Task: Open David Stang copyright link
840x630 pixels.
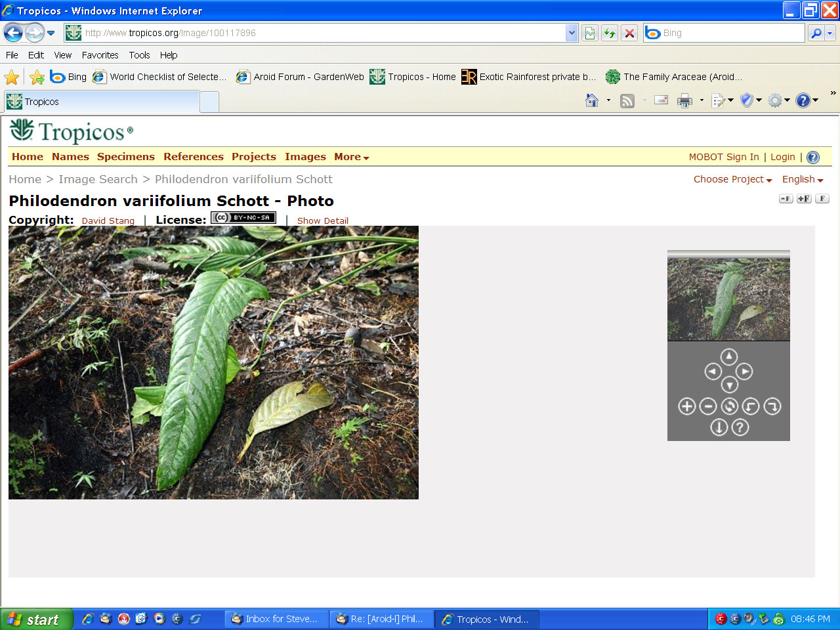Action: [108, 220]
